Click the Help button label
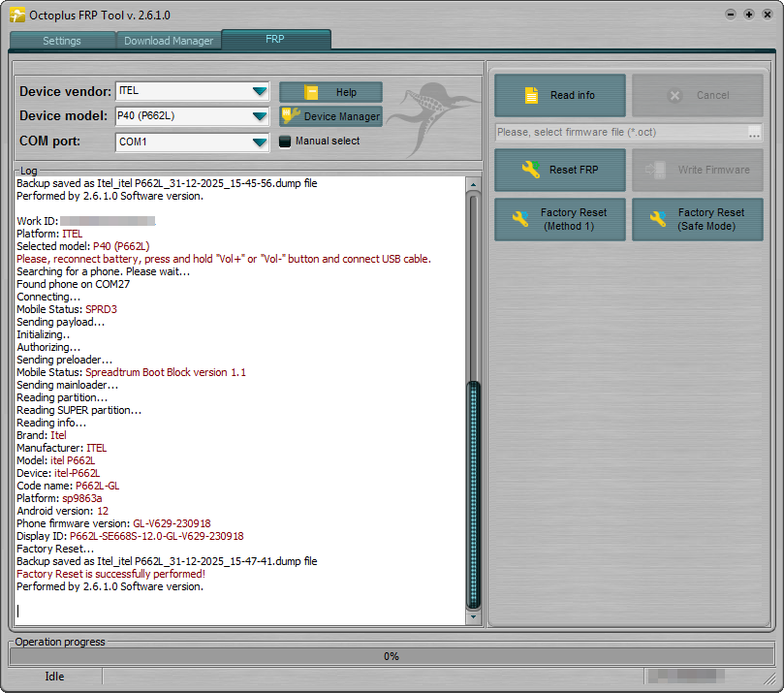 [x=346, y=92]
